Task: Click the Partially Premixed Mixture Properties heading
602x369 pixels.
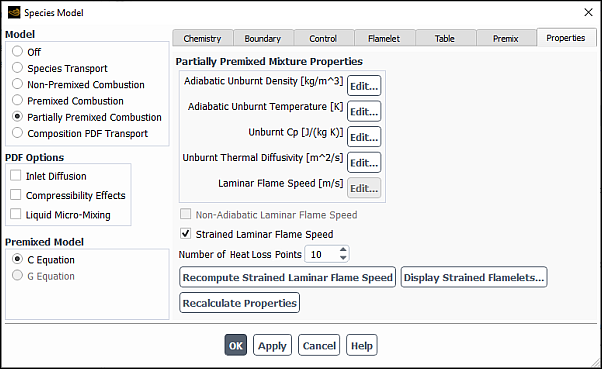Action: pos(269,61)
